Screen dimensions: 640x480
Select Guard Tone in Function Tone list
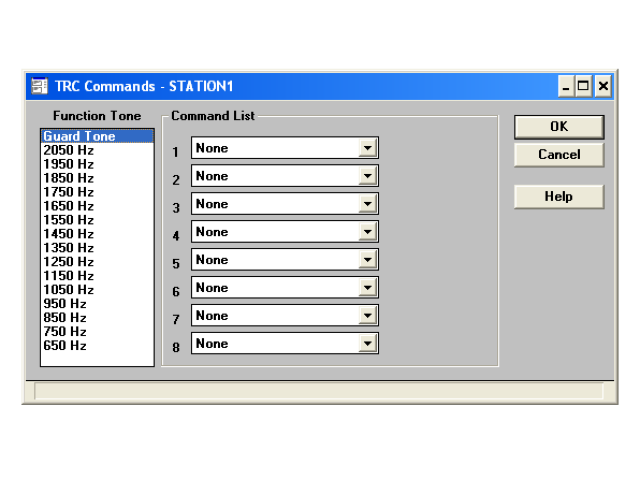coord(79,136)
